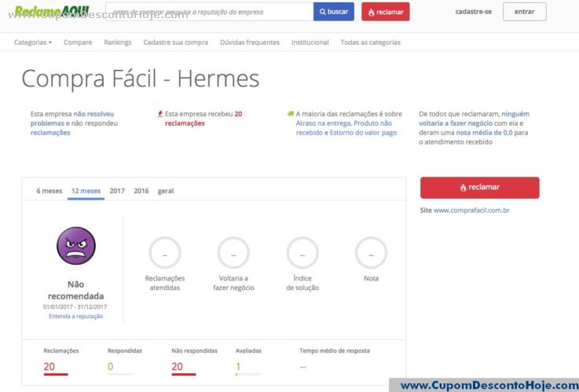
Task: Click the entrar button
Action: pos(524,12)
